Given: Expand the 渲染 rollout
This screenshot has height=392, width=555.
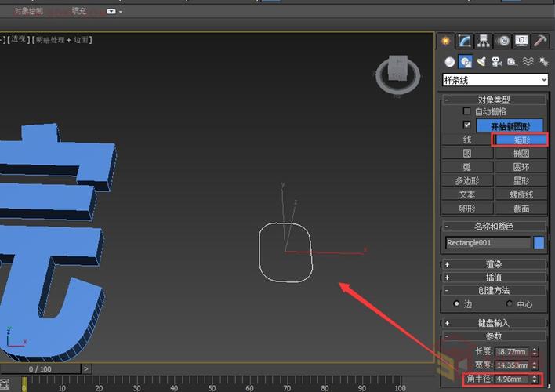Looking at the screenshot, I should [x=493, y=264].
